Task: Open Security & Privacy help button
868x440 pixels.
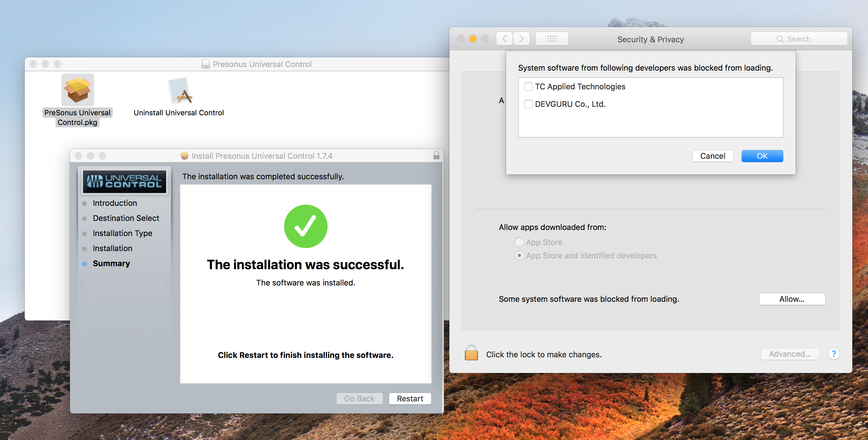Action: tap(834, 354)
